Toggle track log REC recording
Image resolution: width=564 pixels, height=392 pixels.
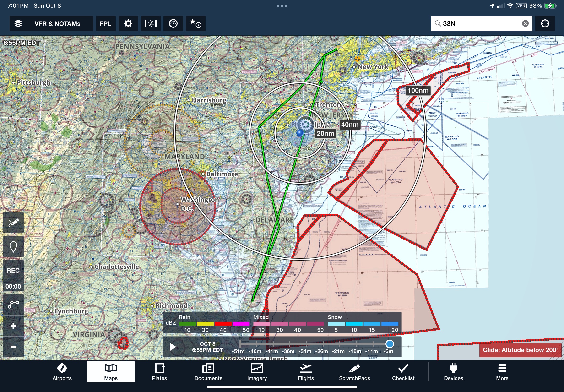click(13, 270)
